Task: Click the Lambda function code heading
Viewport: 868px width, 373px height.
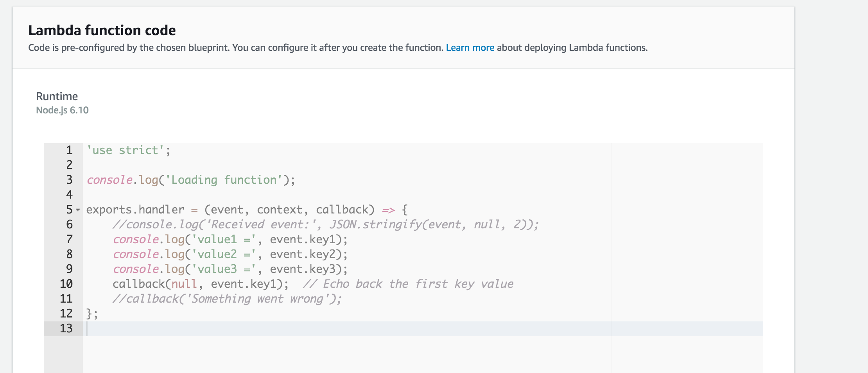Action: coord(102,30)
